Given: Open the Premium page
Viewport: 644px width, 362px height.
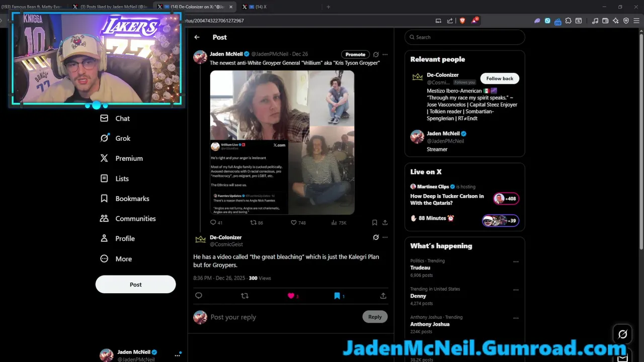Looking at the screenshot, I should point(121,158).
